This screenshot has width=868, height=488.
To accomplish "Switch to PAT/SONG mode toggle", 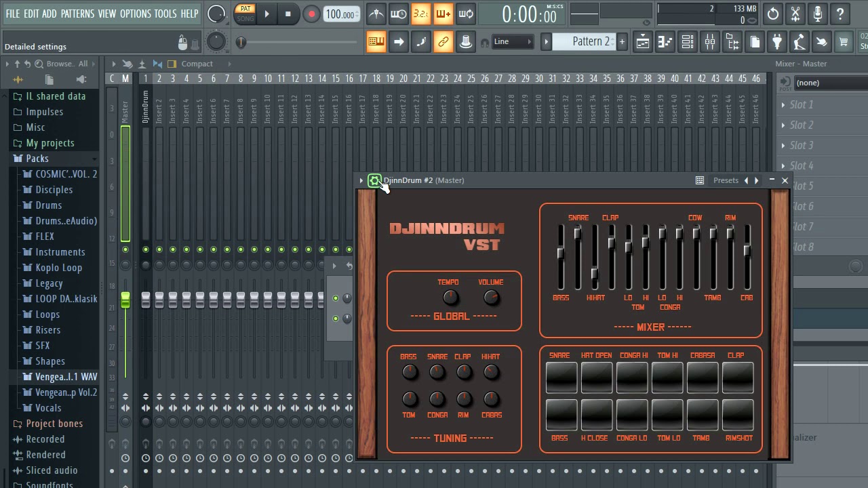I will [245, 14].
